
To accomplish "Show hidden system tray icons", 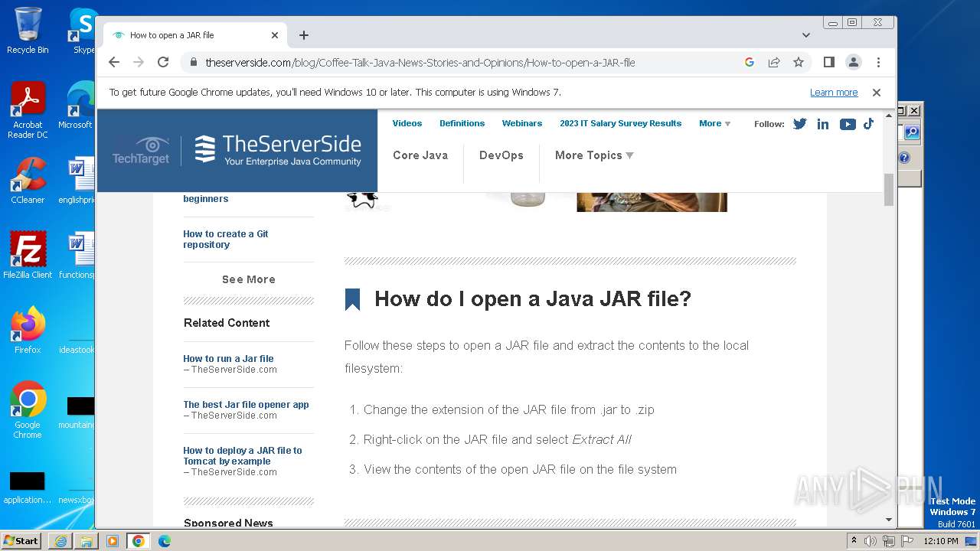I will coord(854,541).
